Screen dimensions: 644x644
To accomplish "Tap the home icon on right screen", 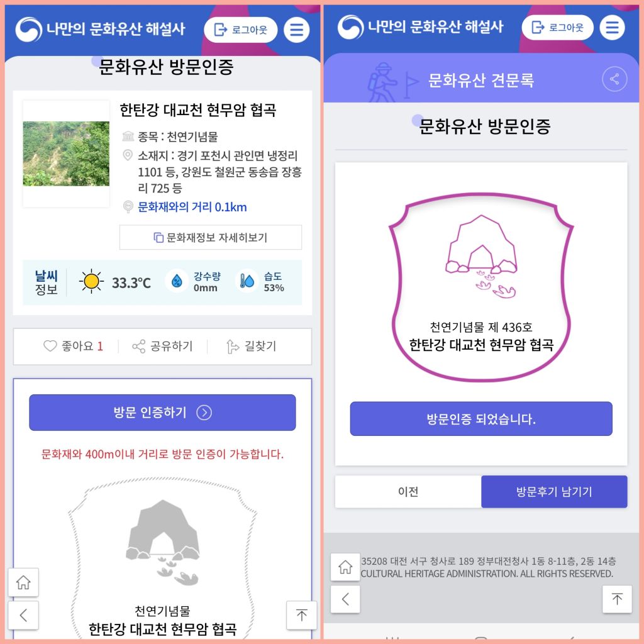I will pyautogui.click(x=345, y=567).
